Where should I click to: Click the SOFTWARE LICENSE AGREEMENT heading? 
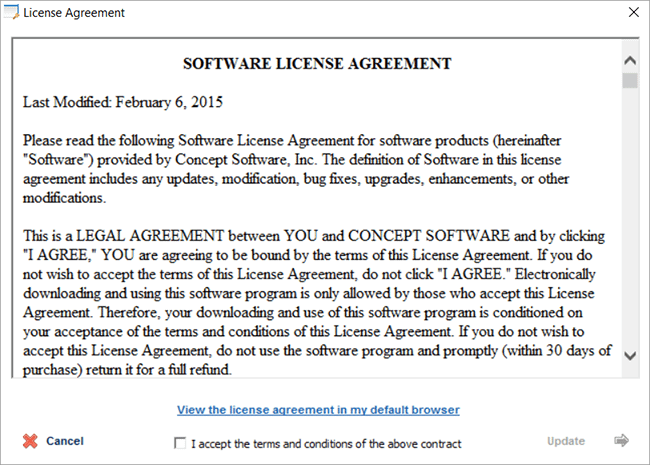coord(318,63)
